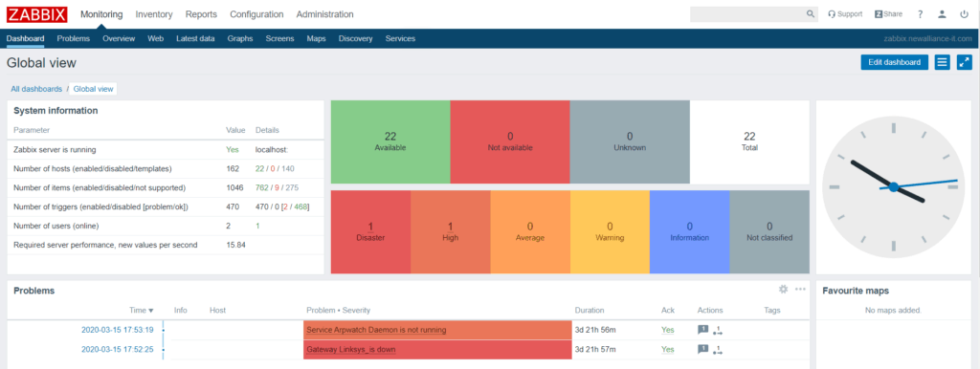The height and width of the screenshot is (369, 980).
Task: Click the "3d 21h 57m" duration
Action: pos(596,350)
